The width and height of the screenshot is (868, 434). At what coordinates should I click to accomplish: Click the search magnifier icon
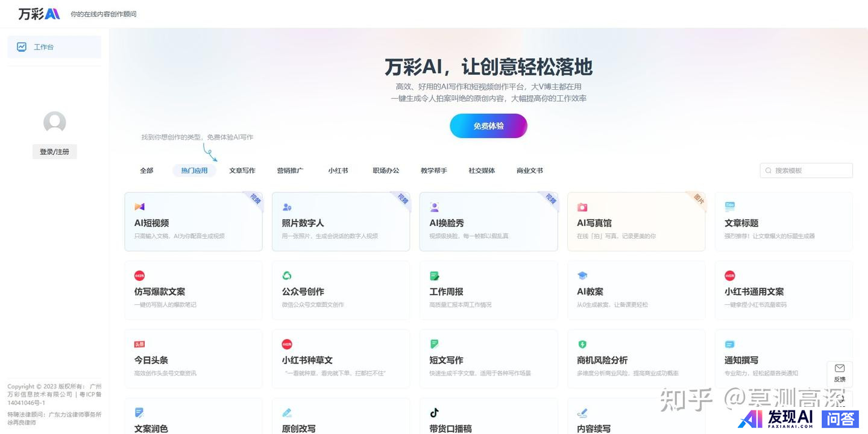point(769,171)
